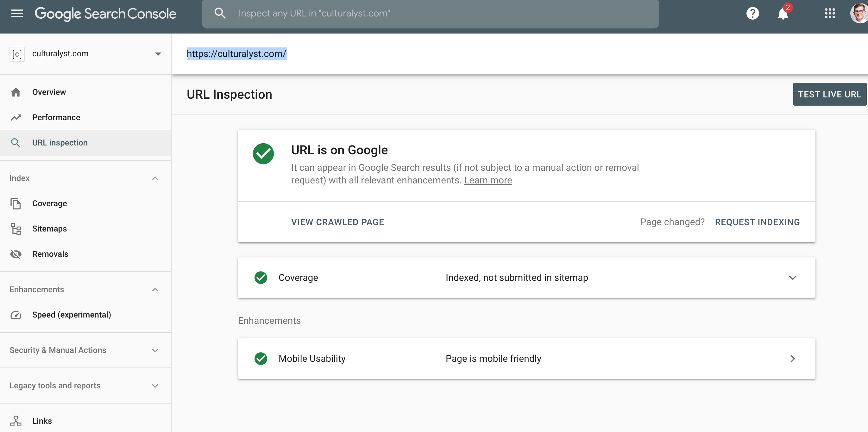
Task: Collapse the Index section
Action: [x=155, y=178]
